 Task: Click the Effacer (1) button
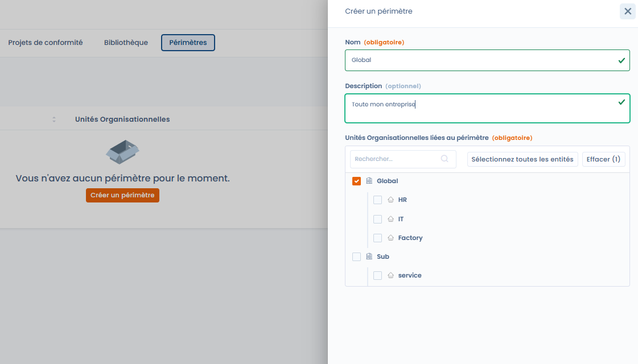[603, 159]
